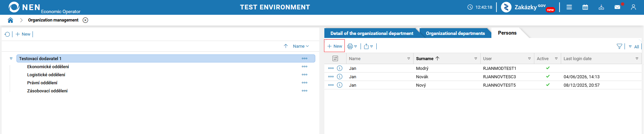This screenshot has height=134, width=644.
Task: Open actions menu for Právní oddělení
Action: (x=305, y=83)
